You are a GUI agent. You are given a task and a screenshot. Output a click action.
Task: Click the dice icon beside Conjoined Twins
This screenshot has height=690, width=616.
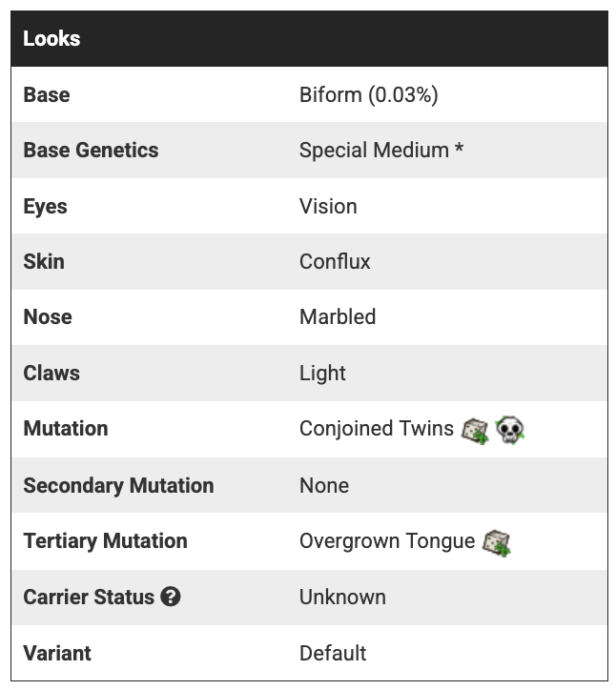[x=475, y=430]
